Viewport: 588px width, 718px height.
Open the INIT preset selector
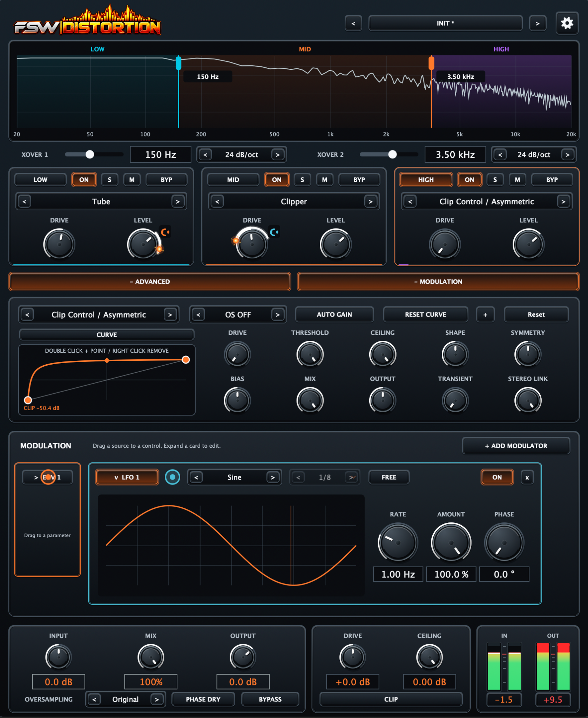(x=445, y=23)
